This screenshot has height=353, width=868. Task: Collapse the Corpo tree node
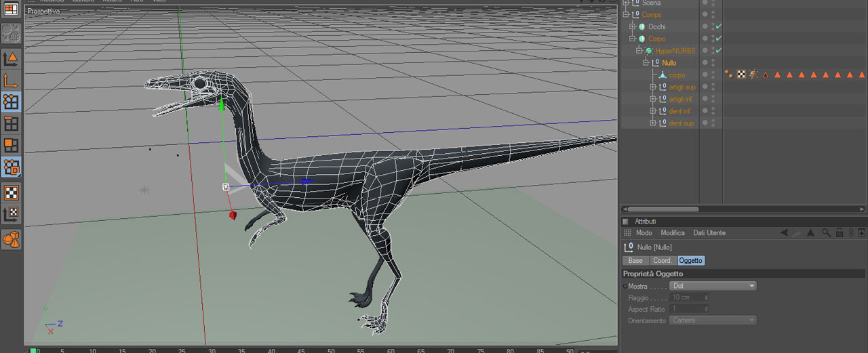pyautogui.click(x=633, y=39)
